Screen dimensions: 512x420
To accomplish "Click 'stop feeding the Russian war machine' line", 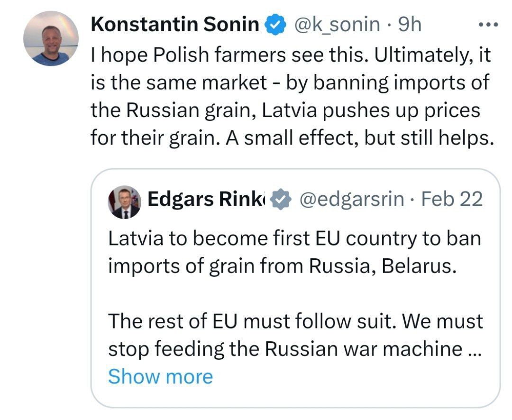I will (284, 349).
